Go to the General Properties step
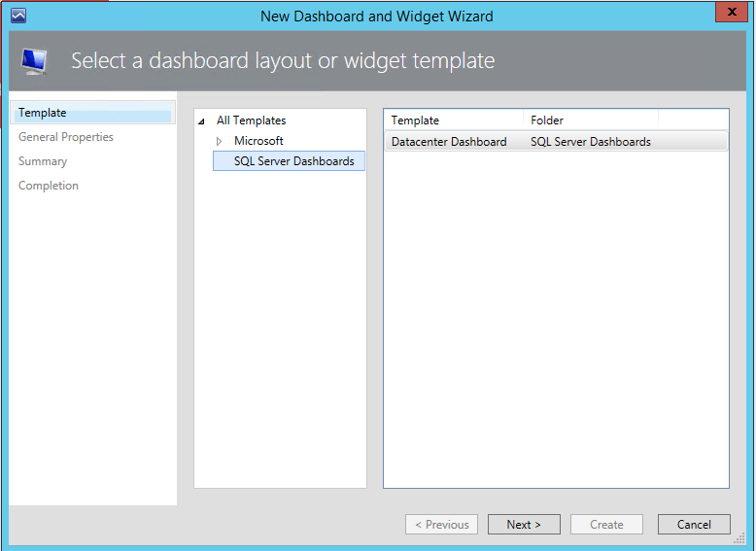 65,137
